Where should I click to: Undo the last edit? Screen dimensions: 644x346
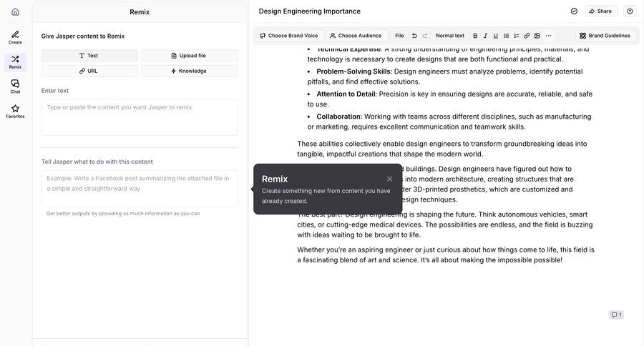tap(414, 36)
